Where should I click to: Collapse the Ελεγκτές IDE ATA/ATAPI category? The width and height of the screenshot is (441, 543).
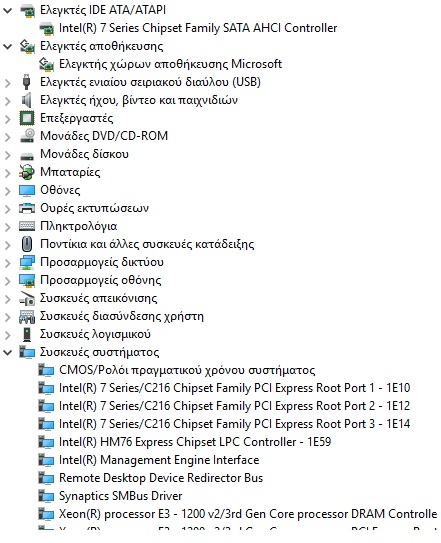coord(7,10)
